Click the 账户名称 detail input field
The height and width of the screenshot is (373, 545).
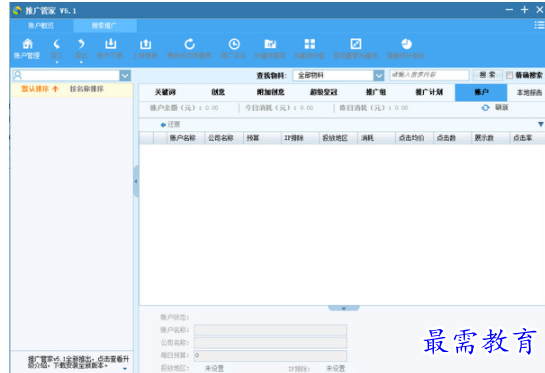click(x=270, y=330)
